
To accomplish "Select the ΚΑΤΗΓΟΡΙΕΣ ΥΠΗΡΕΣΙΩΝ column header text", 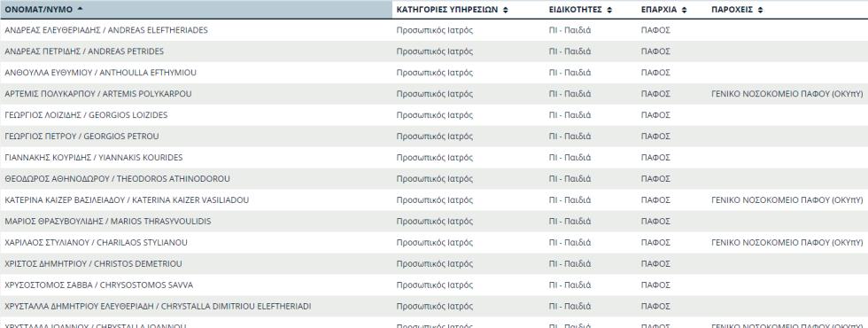I will coord(448,10).
